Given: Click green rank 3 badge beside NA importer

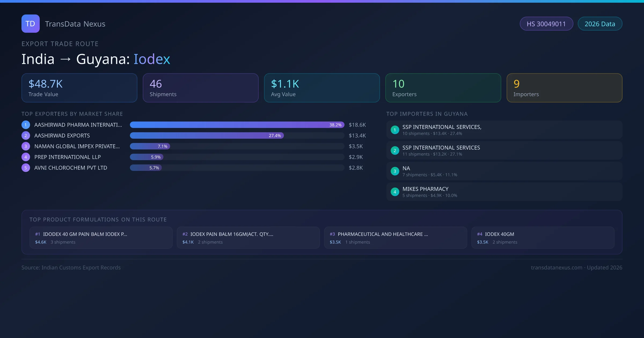Looking at the screenshot, I should (395, 171).
